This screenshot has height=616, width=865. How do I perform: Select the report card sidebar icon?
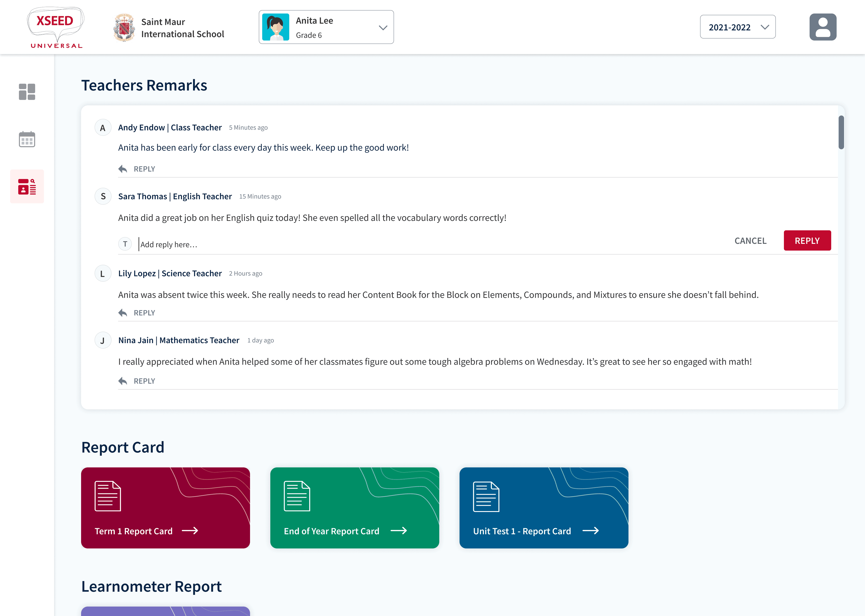[27, 186]
